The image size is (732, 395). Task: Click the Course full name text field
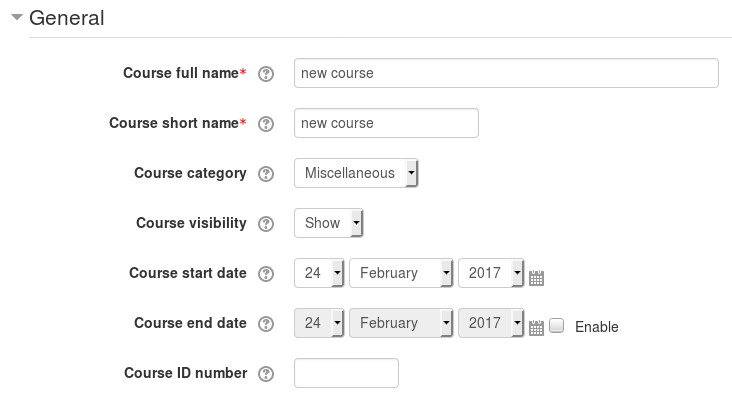(506, 73)
